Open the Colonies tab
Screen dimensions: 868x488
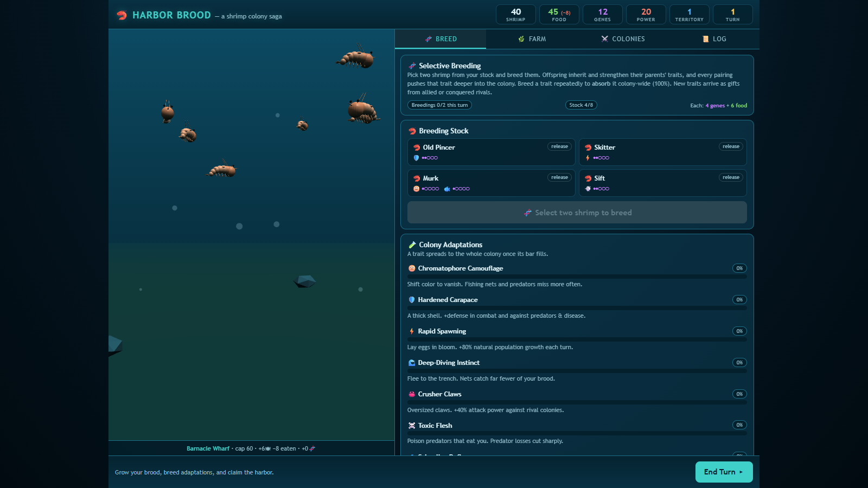(623, 39)
